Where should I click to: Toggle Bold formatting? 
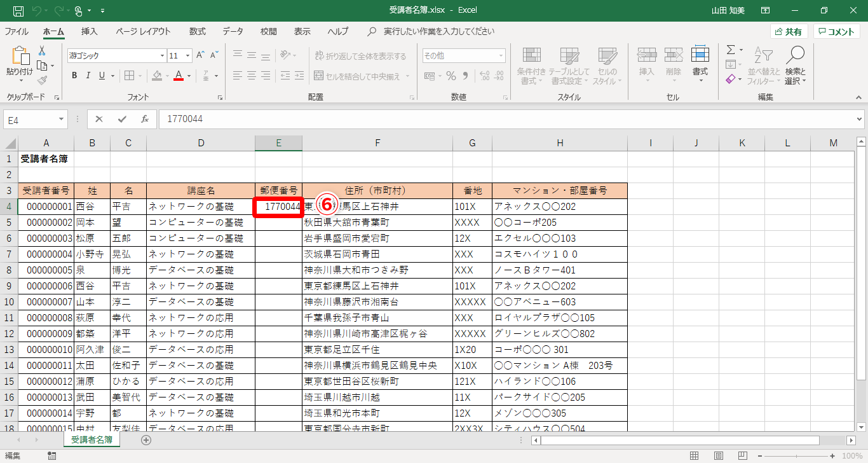pyautogui.click(x=74, y=76)
